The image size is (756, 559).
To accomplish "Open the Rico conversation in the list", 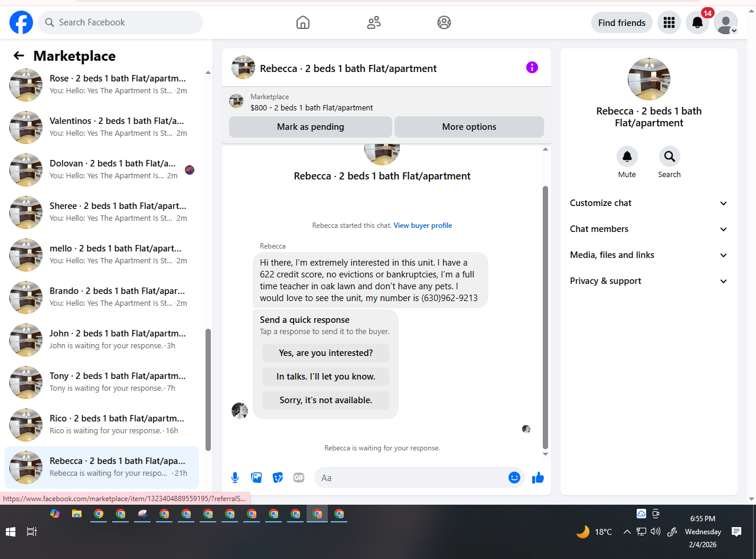I will tap(102, 425).
